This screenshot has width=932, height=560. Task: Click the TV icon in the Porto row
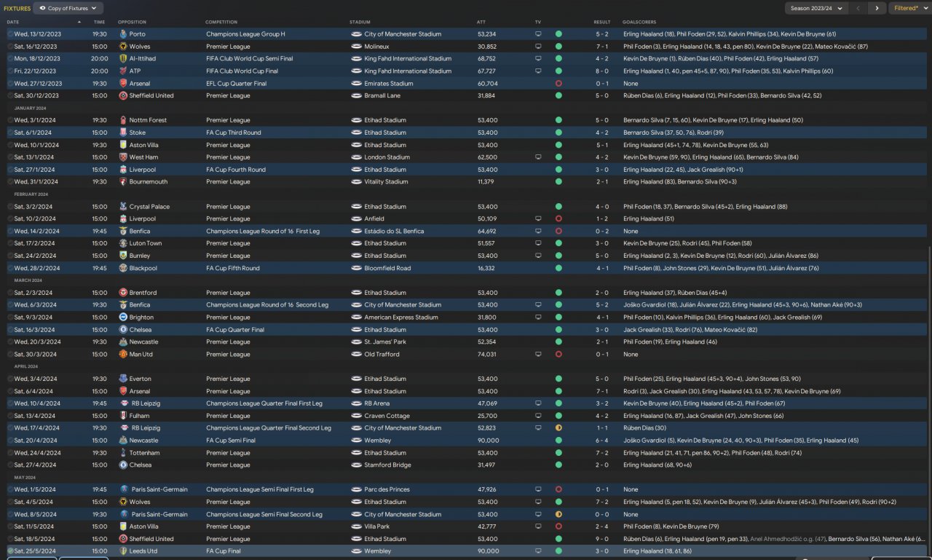[x=538, y=34]
